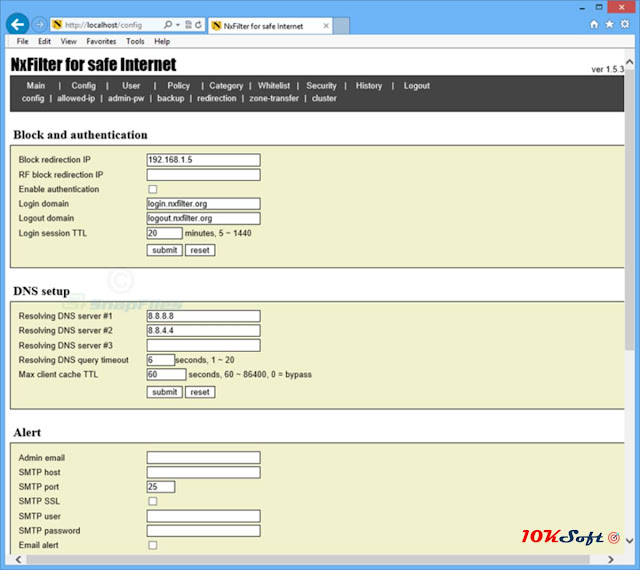Open the Edit menu
The image size is (640, 570).
pyautogui.click(x=44, y=41)
